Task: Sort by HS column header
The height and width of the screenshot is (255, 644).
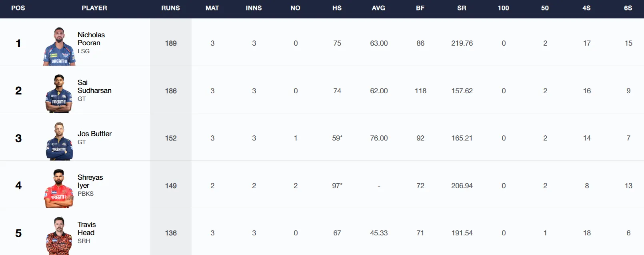Action: pyautogui.click(x=337, y=8)
